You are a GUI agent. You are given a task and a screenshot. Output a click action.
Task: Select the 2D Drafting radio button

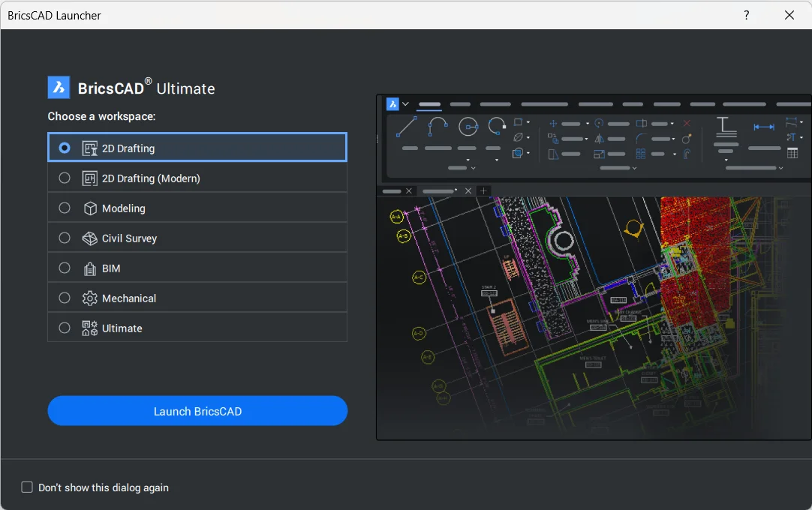pos(65,148)
